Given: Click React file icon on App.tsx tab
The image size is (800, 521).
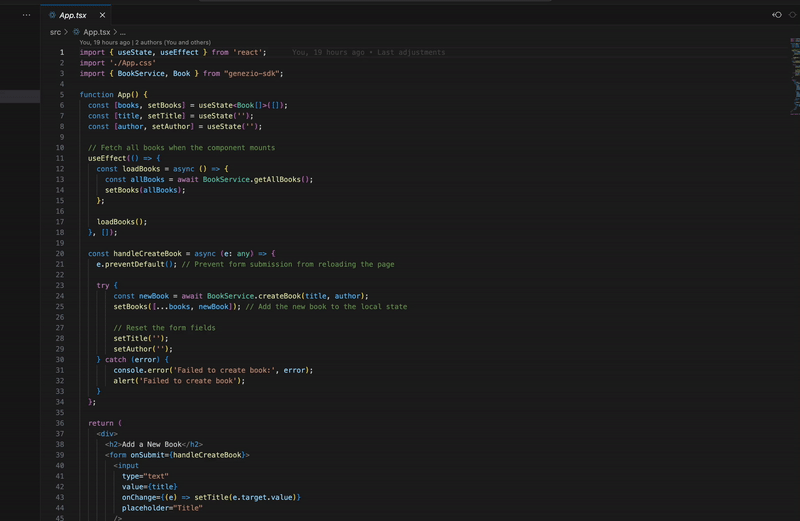Looking at the screenshot, I should (52, 15).
